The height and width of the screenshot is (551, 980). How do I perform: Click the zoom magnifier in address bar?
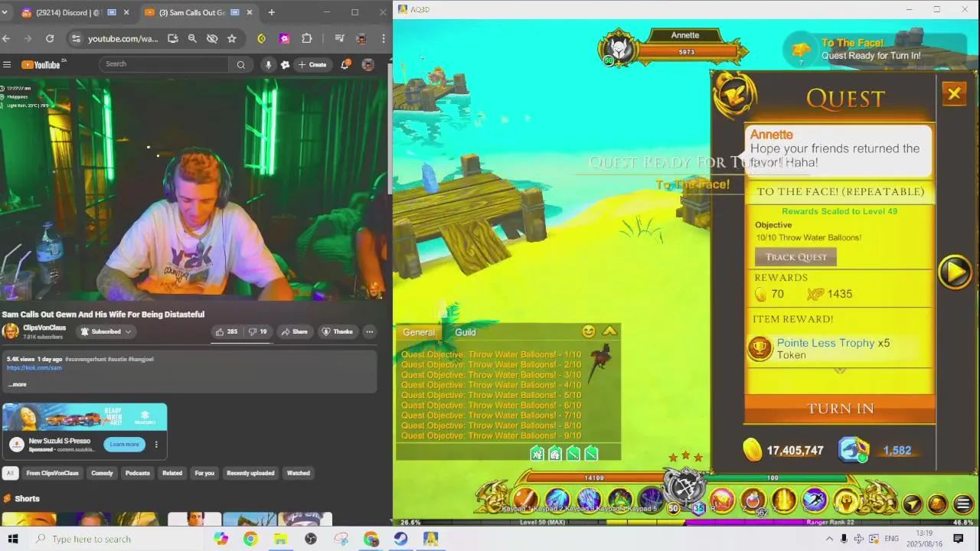192,38
